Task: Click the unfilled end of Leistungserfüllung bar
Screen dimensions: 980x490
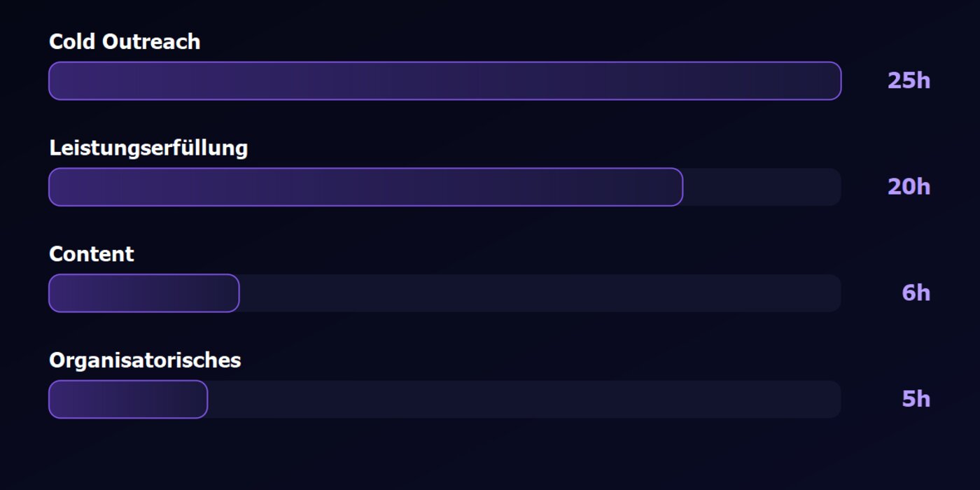Action: (762, 187)
